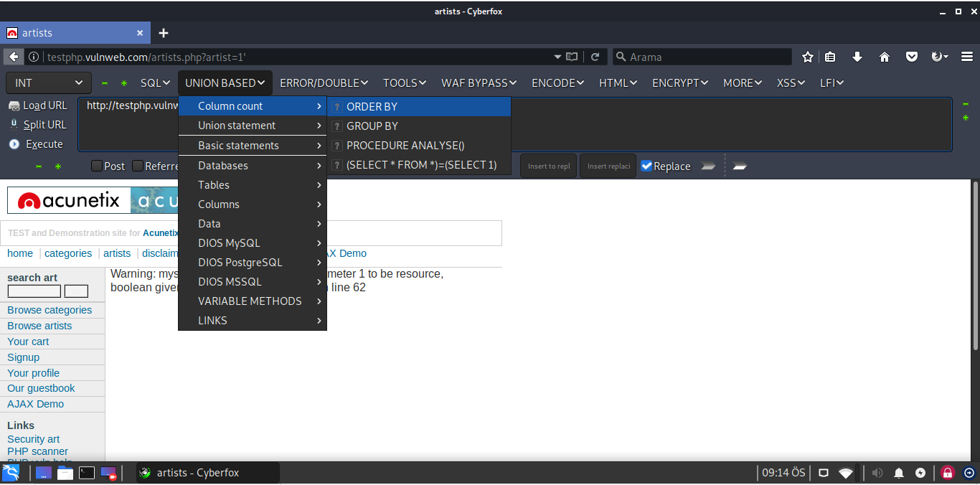Open the DIOS MySQL submenu item

pyautogui.click(x=229, y=243)
